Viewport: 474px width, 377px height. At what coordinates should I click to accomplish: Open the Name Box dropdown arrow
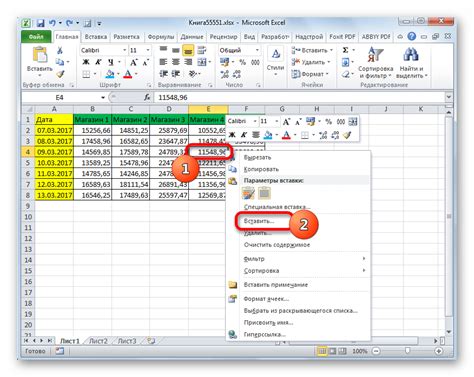103,97
